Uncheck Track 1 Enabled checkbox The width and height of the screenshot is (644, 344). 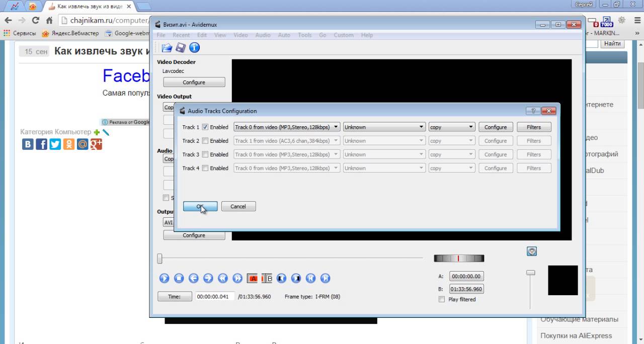point(205,127)
